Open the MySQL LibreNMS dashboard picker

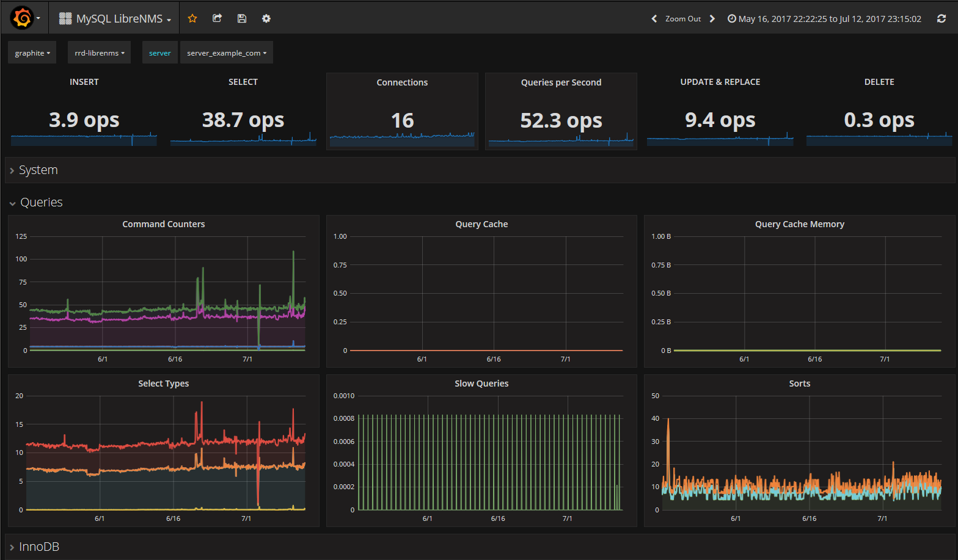[115, 18]
